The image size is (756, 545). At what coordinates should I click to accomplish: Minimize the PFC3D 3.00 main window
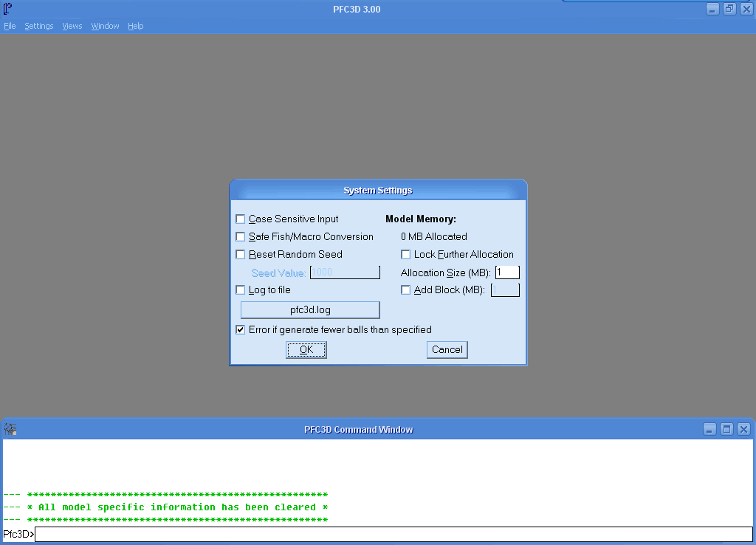tap(712, 9)
